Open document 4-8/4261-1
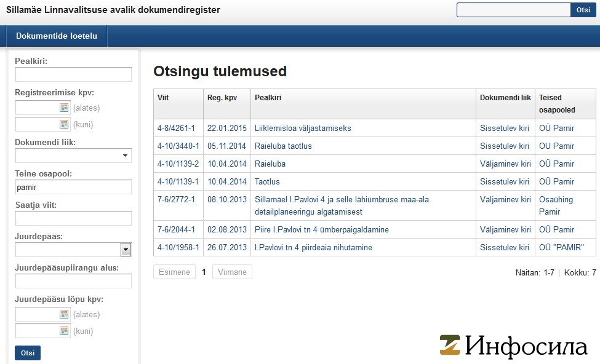This screenshot has width=600, height=364. 176,128
